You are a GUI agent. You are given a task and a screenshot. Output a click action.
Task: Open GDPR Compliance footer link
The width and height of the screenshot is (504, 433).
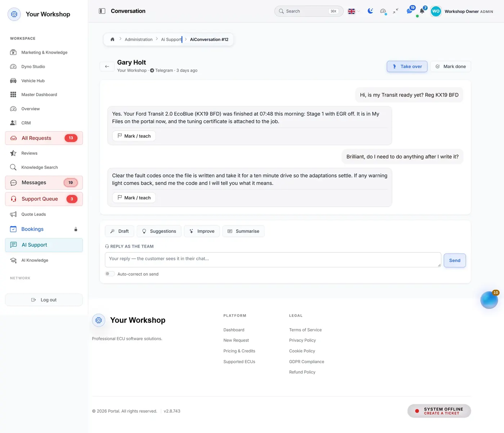point(306,362)
